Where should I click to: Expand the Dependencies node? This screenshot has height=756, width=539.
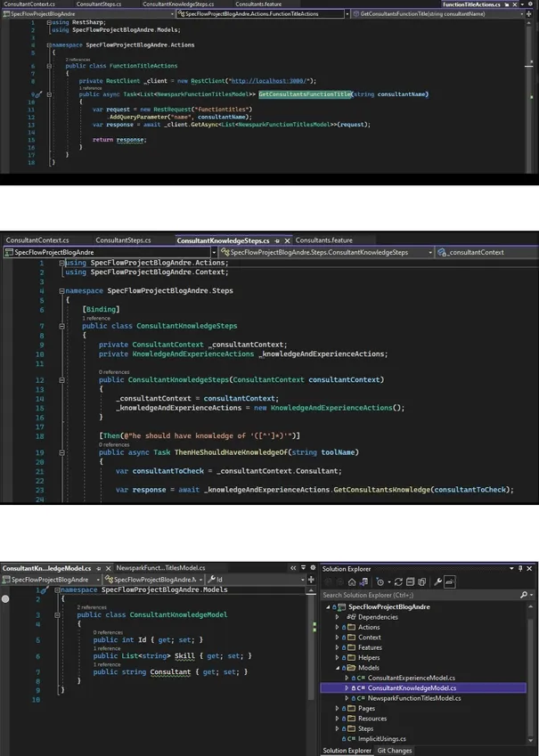[337, 617]
